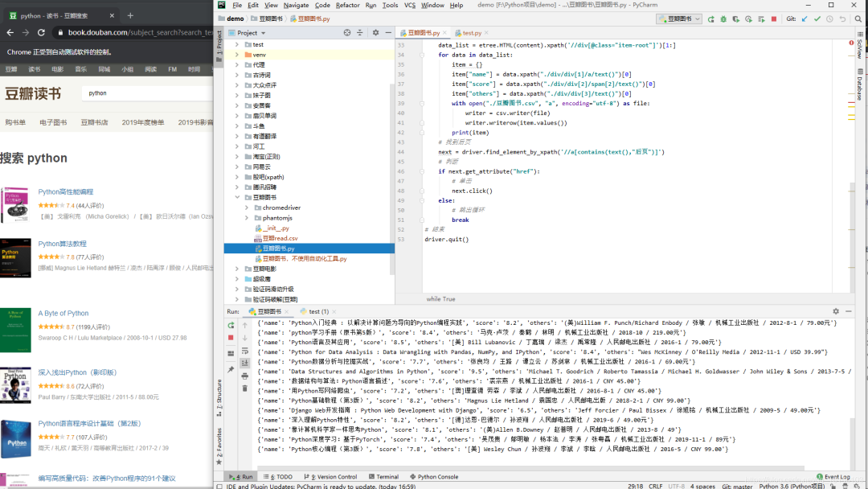The height and width of the screenshot is (489, 868).
Task: Click the Douban search field containing python
Action: click(x=145, y=93)
